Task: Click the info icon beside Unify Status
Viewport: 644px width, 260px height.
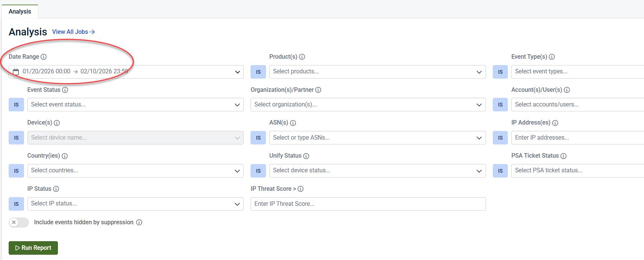Action: [x=306, y=156]
